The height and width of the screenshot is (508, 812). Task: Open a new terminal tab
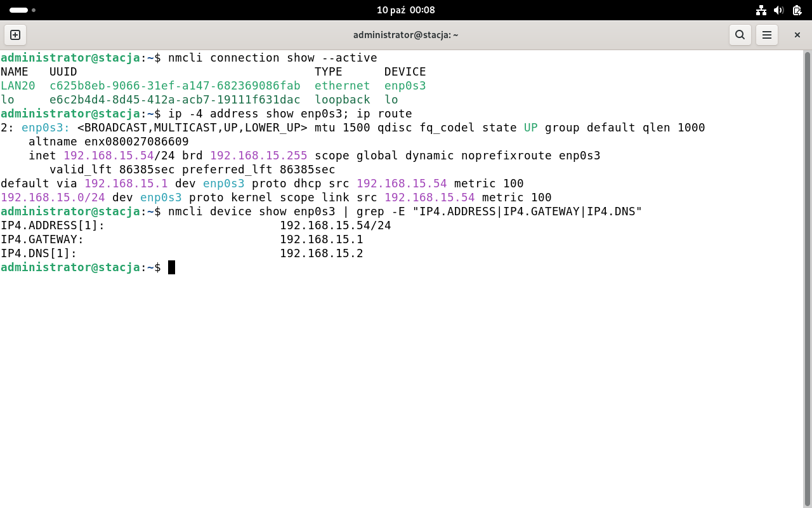coord(15,35)
